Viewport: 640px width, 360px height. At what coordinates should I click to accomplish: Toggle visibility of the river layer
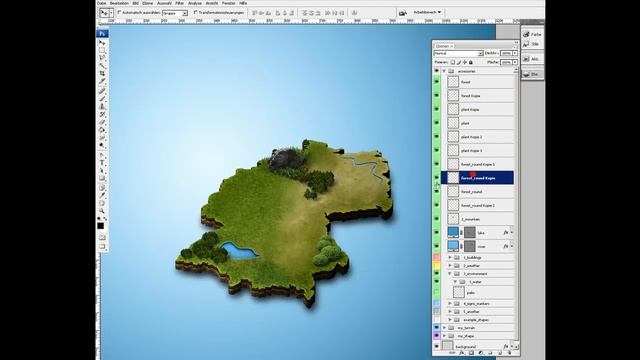(437, 246)
